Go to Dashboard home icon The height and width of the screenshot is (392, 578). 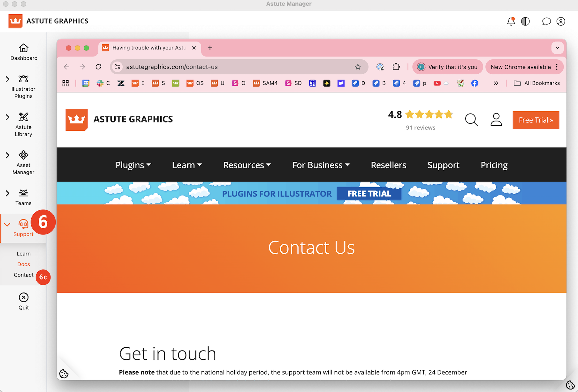(x=24, y=48)
